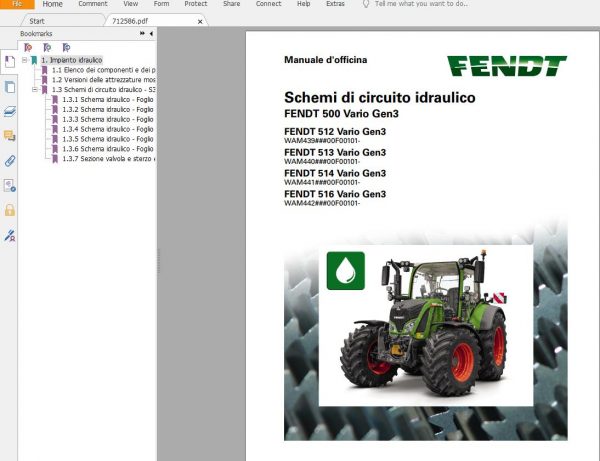Open the Pages thumbnails sidebar icon
This screenshot has height=461, width=600.
(10, 87)
